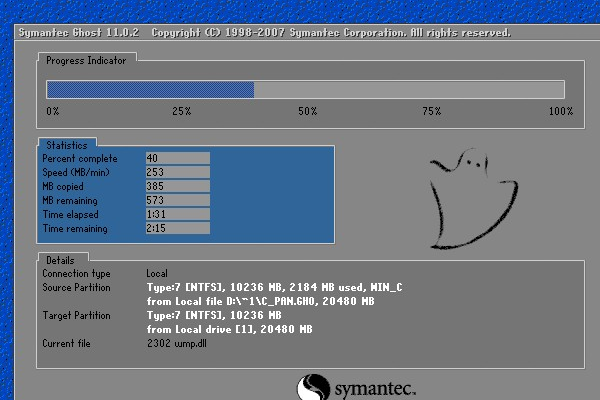Click the Speed (MB/min) value 253
The image size is (600, 400).
178,172
